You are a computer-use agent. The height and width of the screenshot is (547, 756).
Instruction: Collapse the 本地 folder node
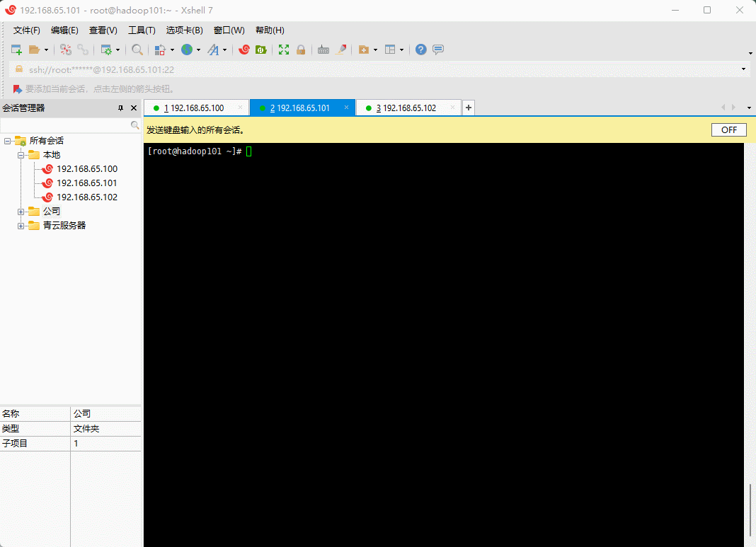pyautogui.click(x=21, y=155)
